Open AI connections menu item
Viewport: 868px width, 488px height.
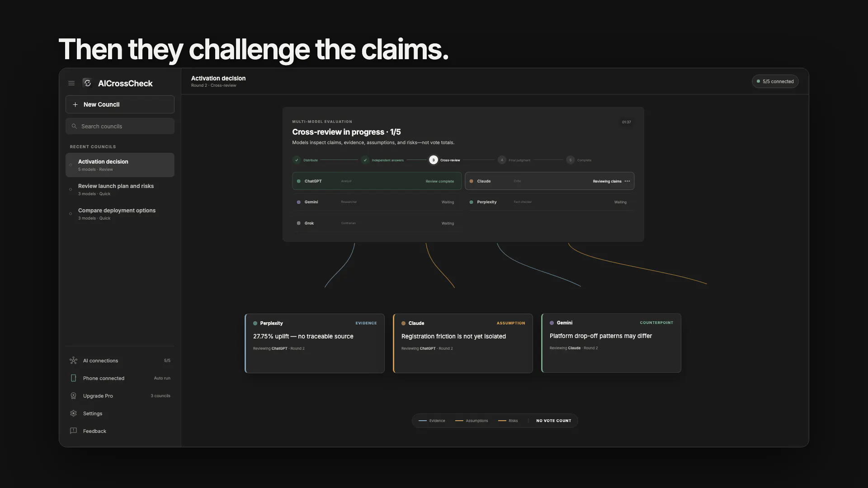(120, 361)
